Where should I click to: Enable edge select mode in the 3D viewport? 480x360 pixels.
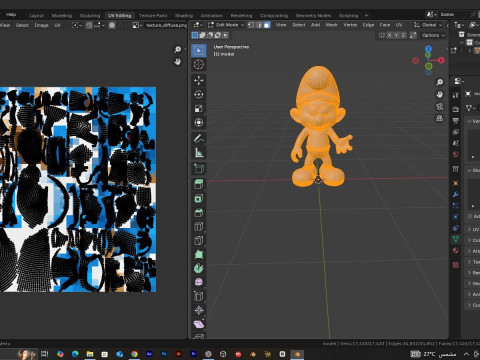point(259,25)
